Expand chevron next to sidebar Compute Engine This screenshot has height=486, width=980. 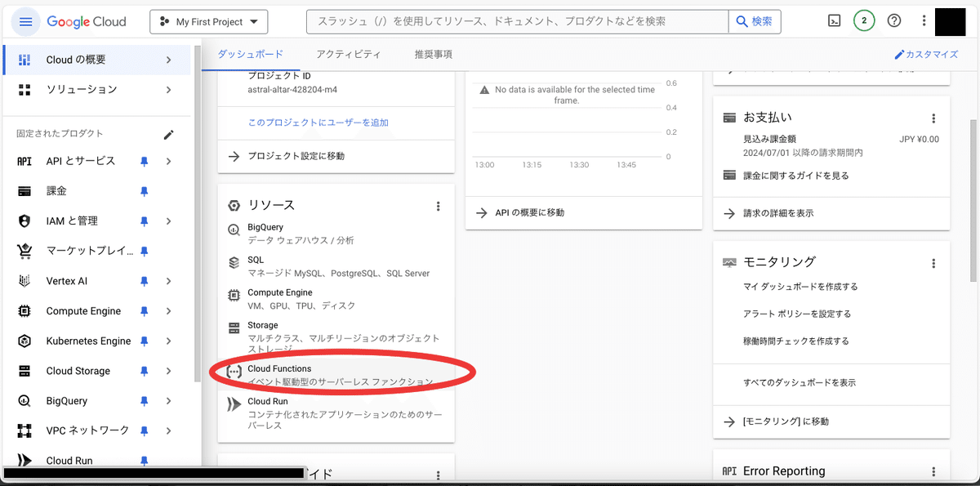tap(168, 311)
